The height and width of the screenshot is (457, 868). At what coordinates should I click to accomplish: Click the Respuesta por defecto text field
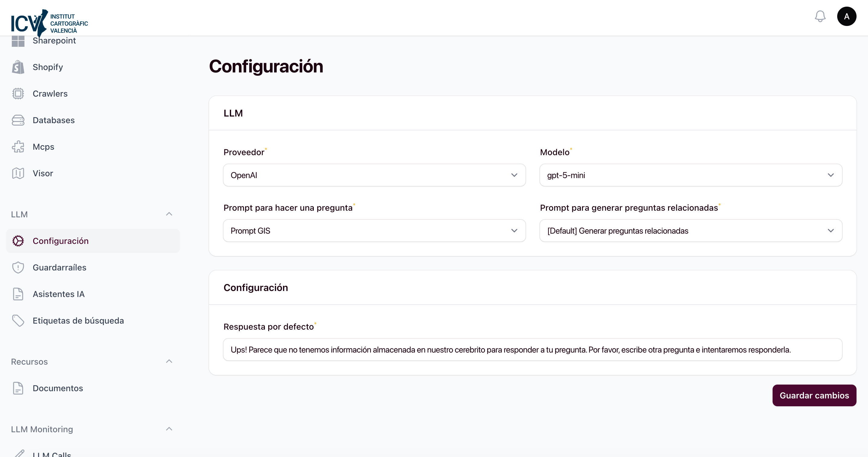[x=532, y=349]
